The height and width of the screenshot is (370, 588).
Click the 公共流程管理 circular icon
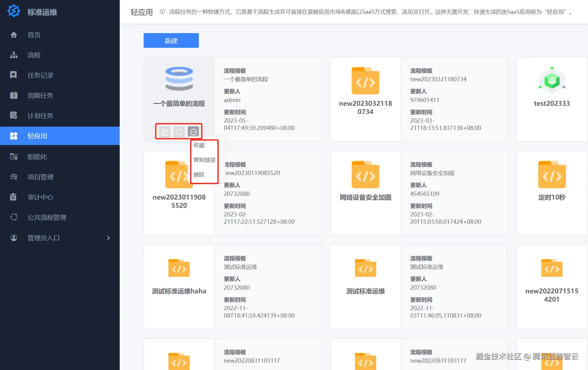14,217
